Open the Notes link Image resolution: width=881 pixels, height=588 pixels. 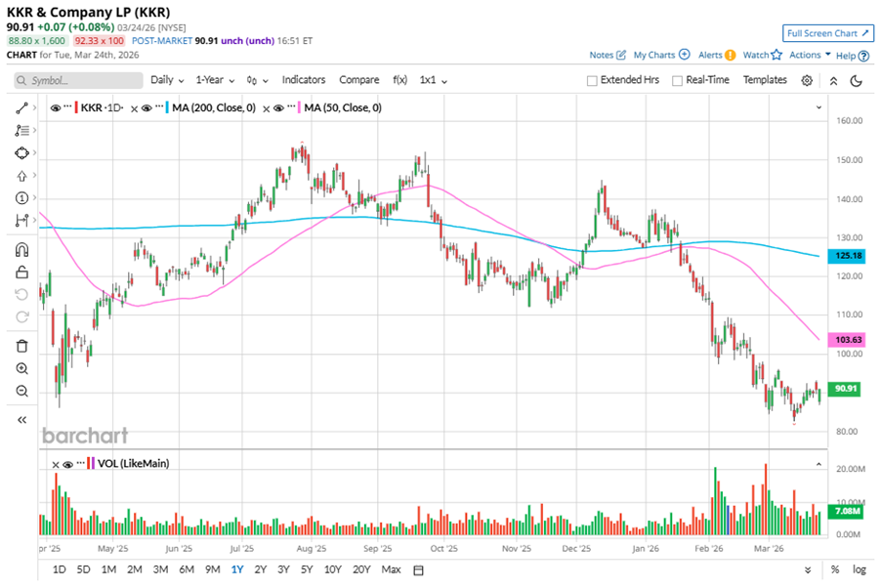click(x=602, y=55)
